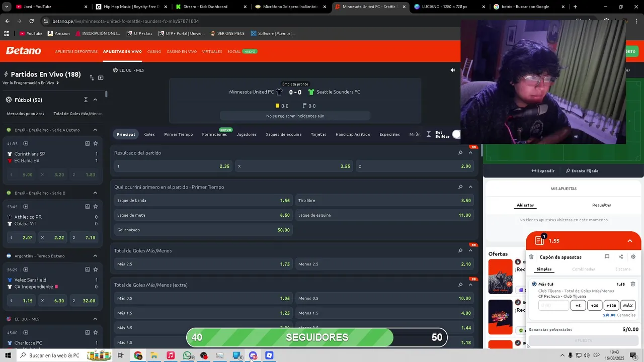Pin the Total de Goles Más/Menos market

460,250
